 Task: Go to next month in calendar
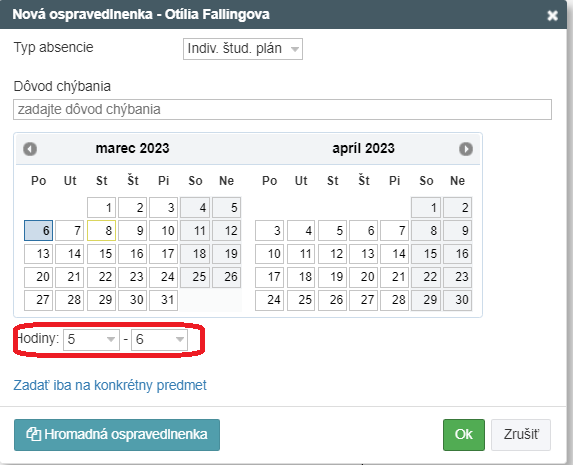coord(466,149)
